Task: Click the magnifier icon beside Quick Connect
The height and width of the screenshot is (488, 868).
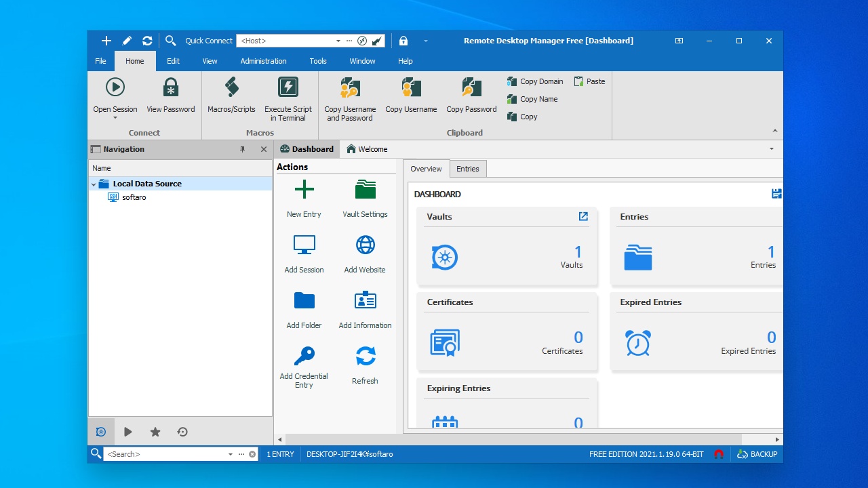Action: pyautogui.click(x=170, y=41)
